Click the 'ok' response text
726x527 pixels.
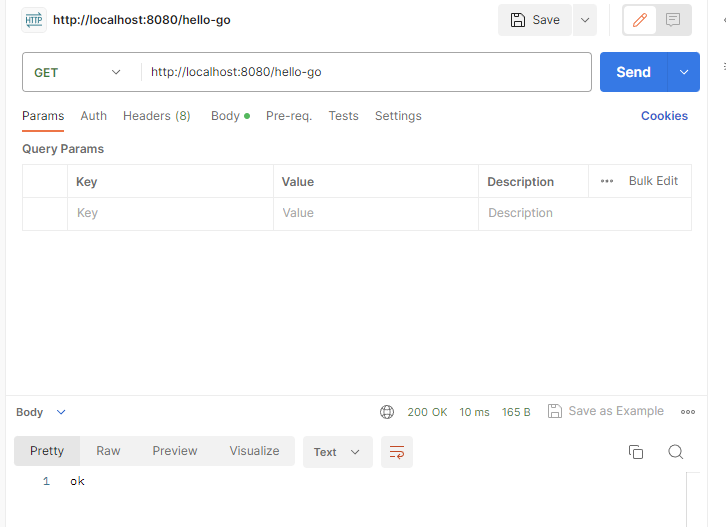pos(77,482)
